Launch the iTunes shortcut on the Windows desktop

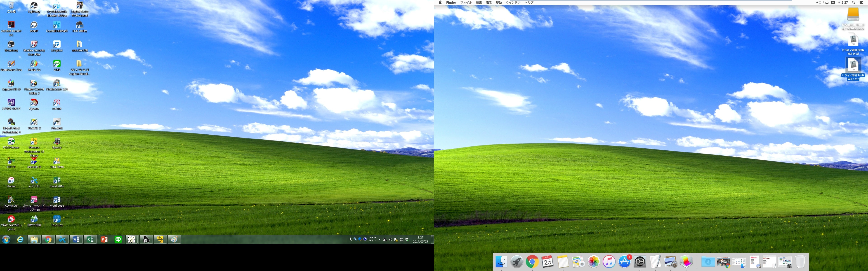coord(11,182)
